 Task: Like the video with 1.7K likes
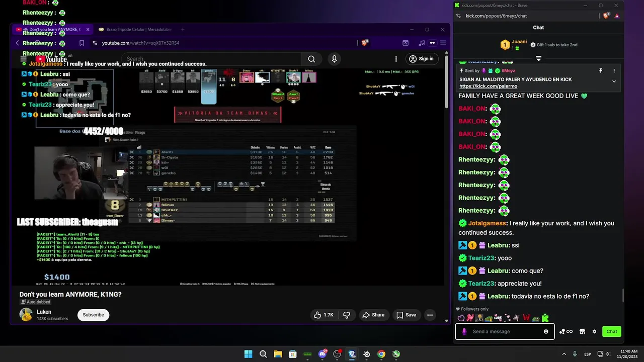coord(324,315)
